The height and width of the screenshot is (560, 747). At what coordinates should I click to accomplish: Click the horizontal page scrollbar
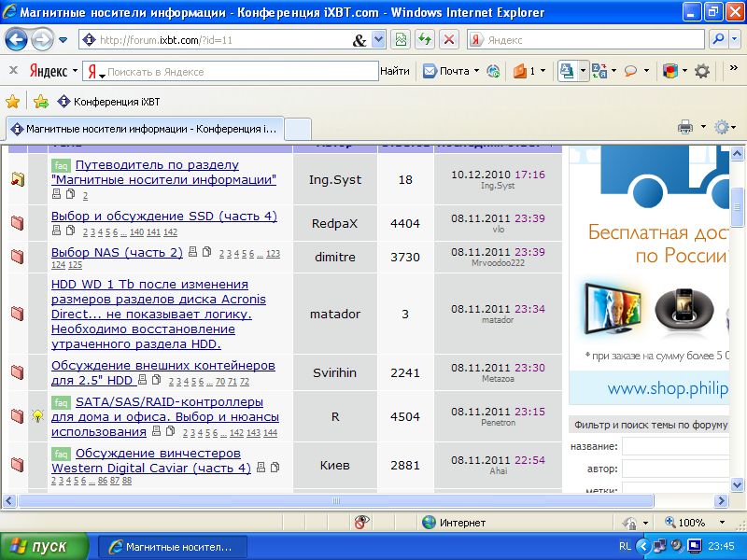pyautogui.click(x=336, y=501)
